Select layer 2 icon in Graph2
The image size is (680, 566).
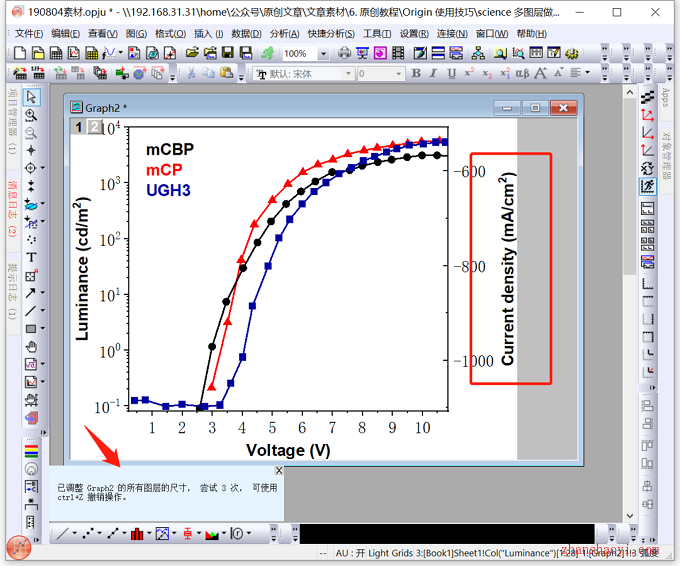(x=94, y=127)
